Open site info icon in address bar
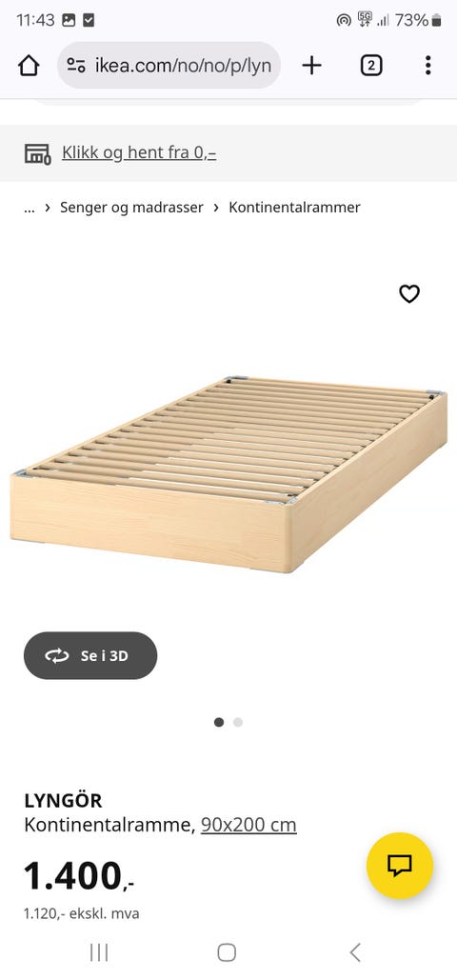 [x=76, y=65]
